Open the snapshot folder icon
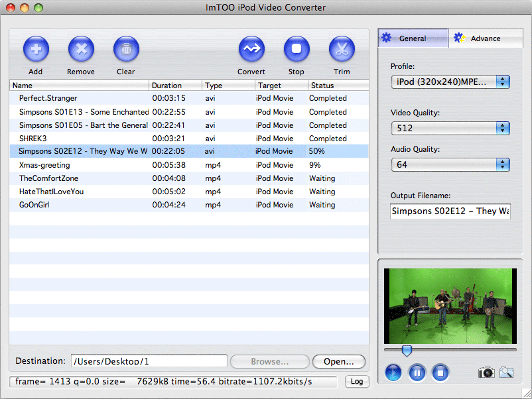 coord(506,372)
